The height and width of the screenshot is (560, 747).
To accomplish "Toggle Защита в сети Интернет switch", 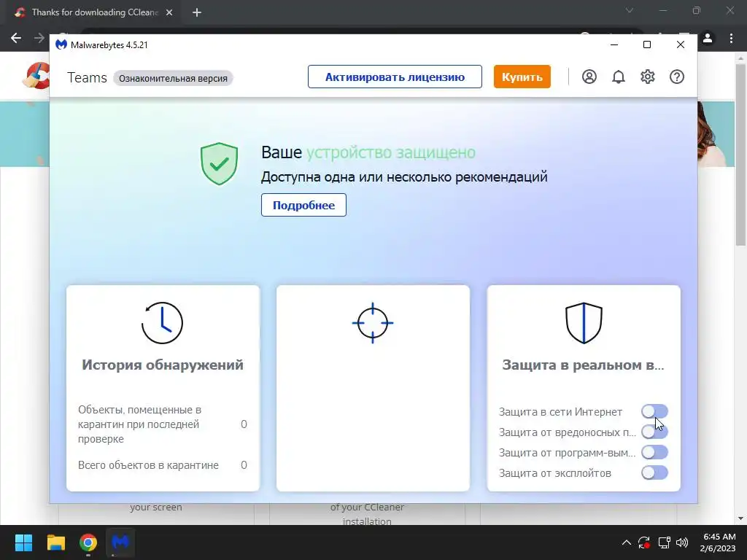I will coord(654,411).
